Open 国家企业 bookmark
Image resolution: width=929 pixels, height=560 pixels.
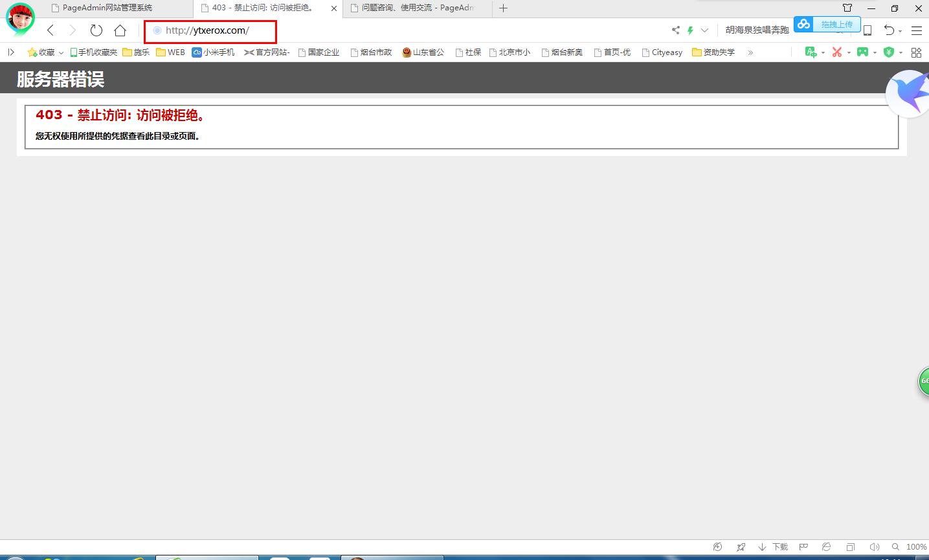click(319, 52)
